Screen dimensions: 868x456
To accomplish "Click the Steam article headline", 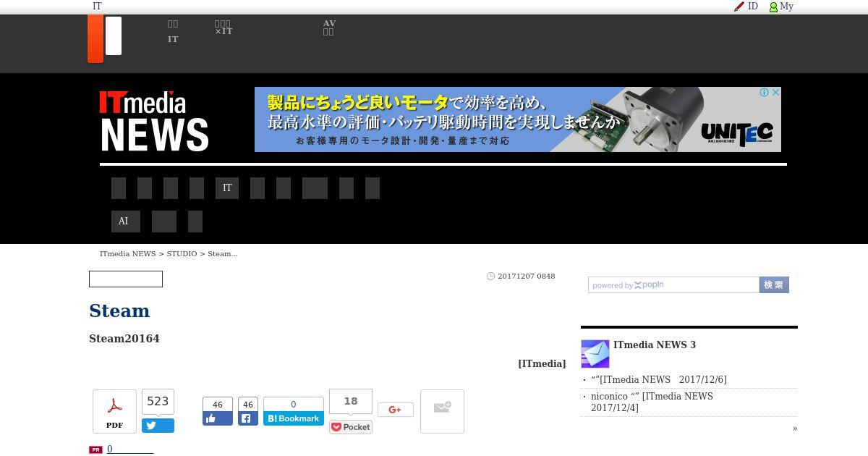I will tap(119, 311).
